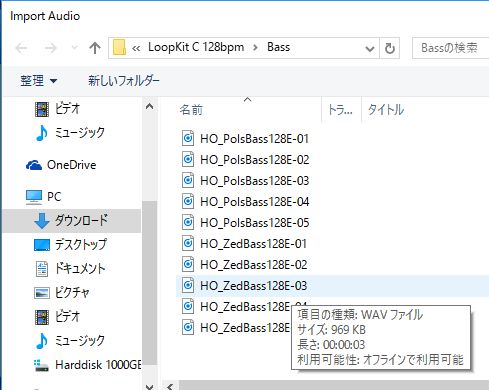The width and height of the screenshot is (489, 390).
Task: Click WAV icon of HO_PolsBass128E-04
Action: tap(188, 201)
